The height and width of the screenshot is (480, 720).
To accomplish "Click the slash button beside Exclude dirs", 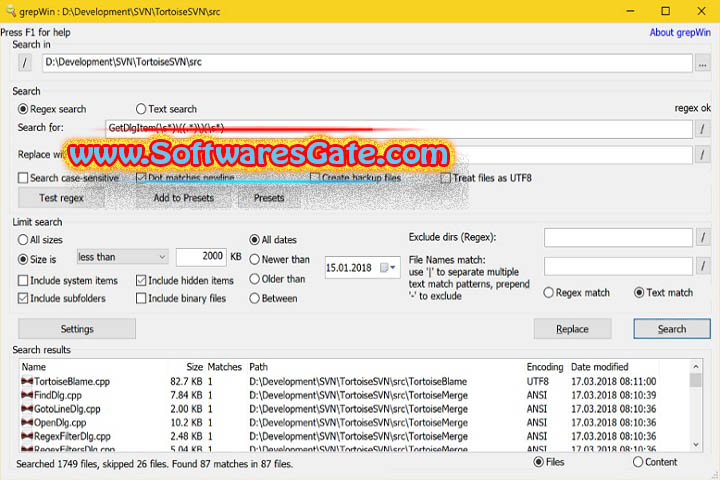I will click(x=703, y=237).
